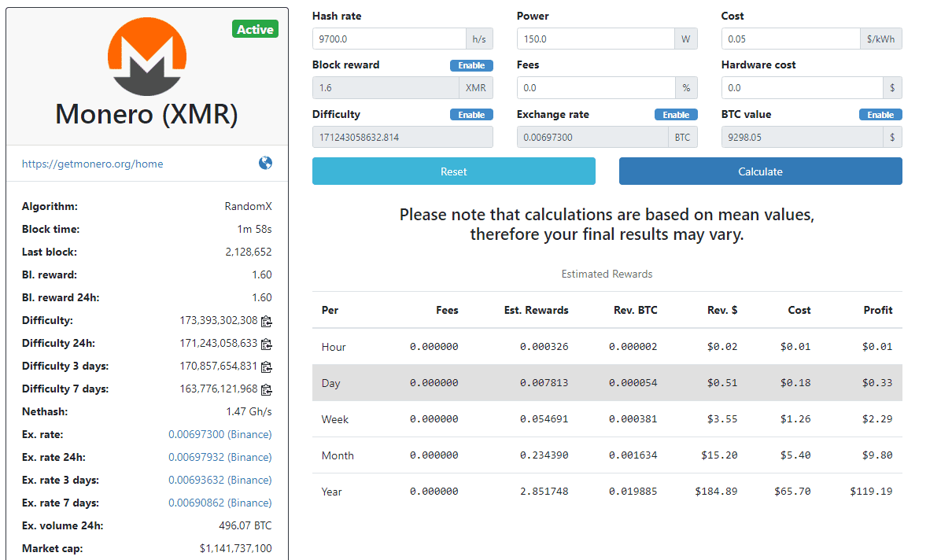Click the BTC value 9298.05 field
The width and height of the screenshot is (941, 560).
tap(802, 137)
